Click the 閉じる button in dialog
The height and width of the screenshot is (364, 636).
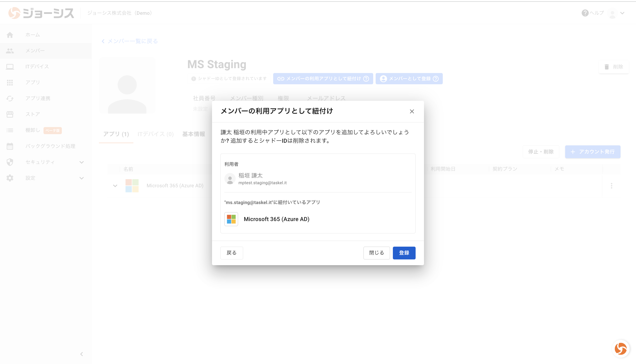(377, 253)
